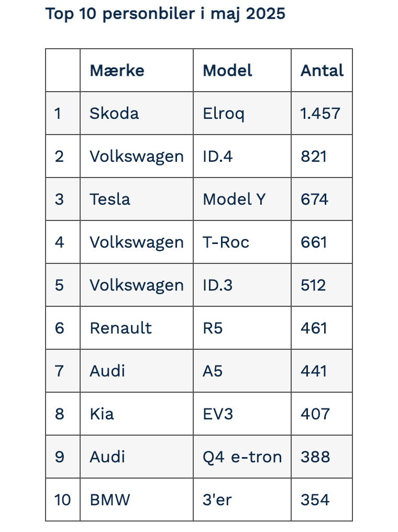This screenshot has height=532, width=398.
Task: Click the Antal column header
Action: [322, 71]
